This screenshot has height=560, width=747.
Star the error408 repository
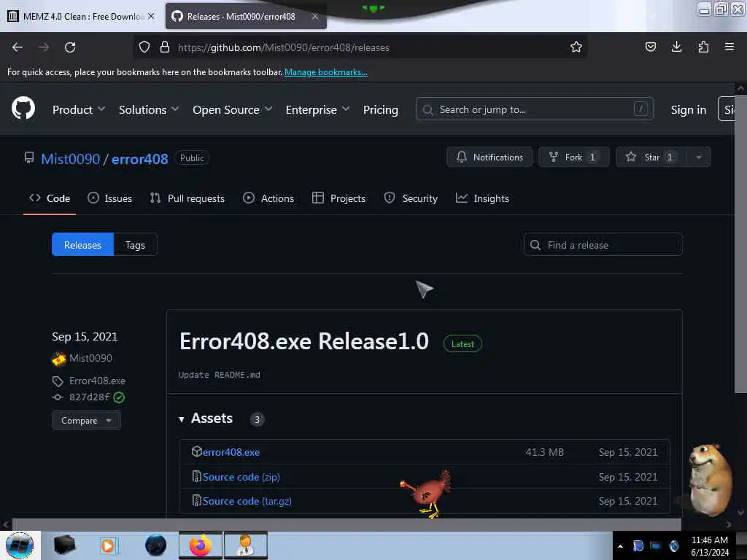click(651, 157)
